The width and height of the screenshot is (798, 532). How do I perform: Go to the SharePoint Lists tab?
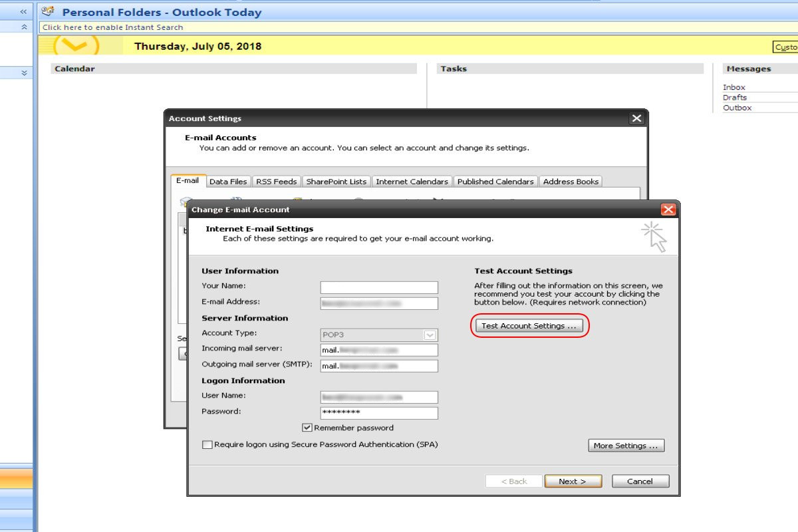point(336,182)
